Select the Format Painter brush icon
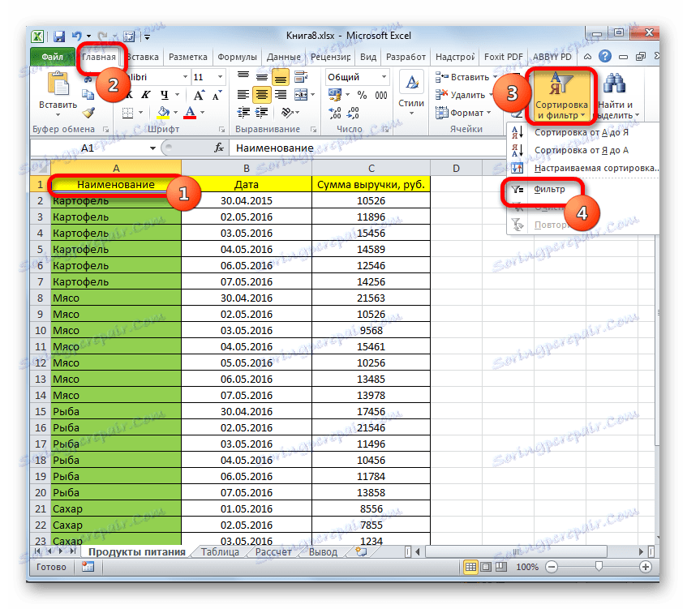Screen dimensions: 700x609 tap(88, 113)
